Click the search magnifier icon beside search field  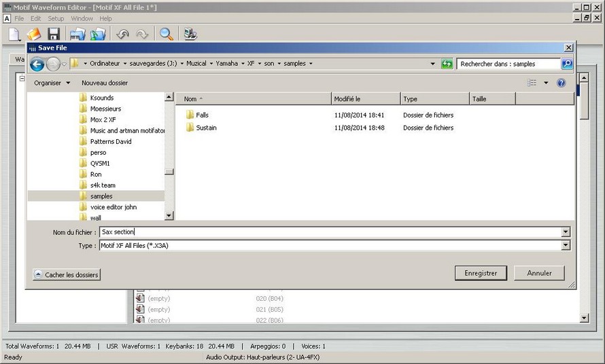point(566,64)
